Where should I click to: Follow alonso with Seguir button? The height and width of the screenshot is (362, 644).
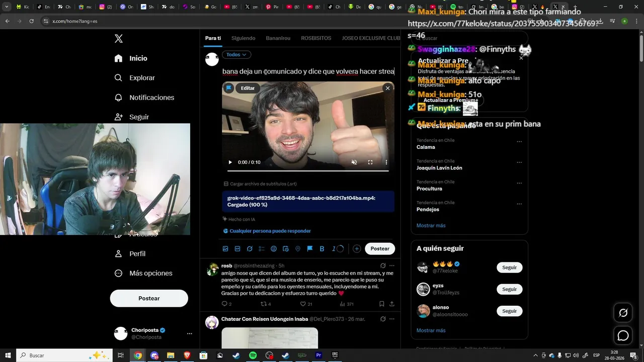[510, 311]
